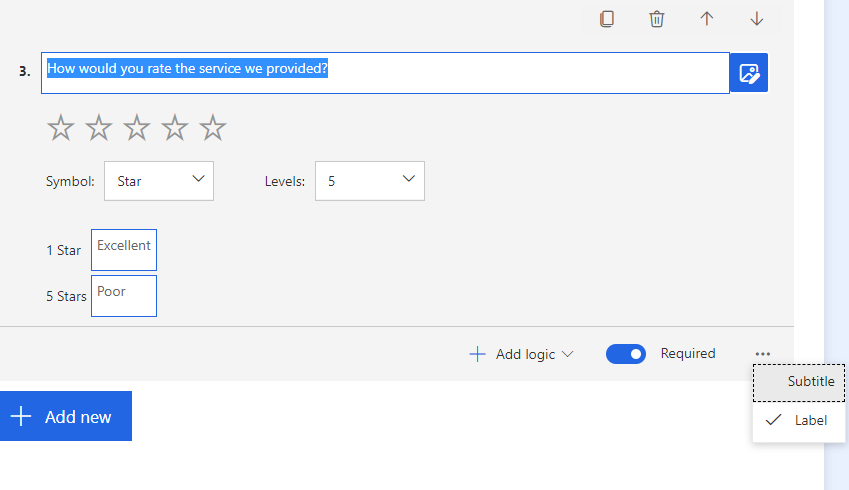Viewport: 849px width, 490px height.
Task: Select the first rating star
Action: tap(61, 128)
